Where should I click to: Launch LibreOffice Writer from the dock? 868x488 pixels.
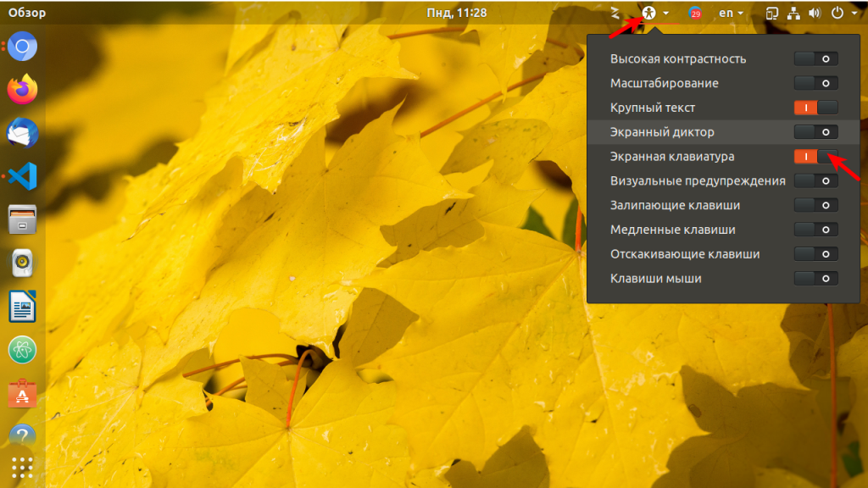pos(22,307)
